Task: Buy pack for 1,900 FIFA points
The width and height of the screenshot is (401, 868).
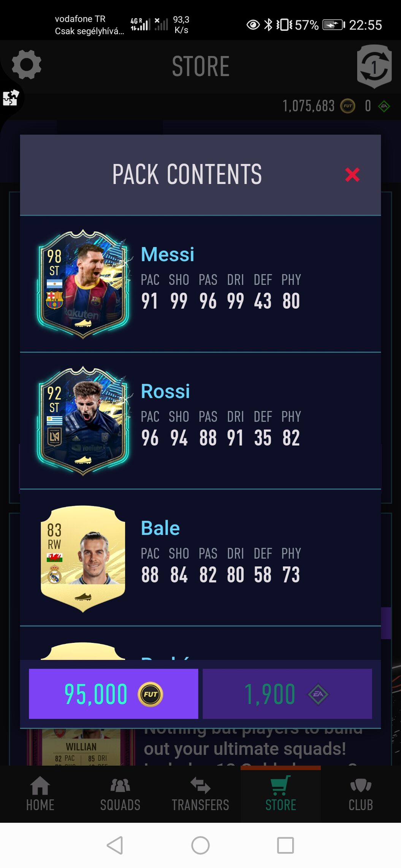Action: (287, 694)
